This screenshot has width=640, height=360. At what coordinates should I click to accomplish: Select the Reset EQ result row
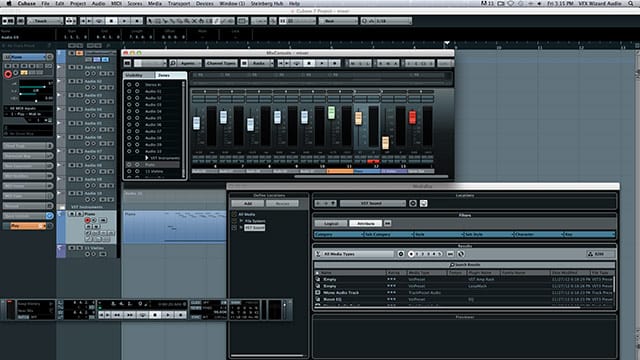point(464,299)
